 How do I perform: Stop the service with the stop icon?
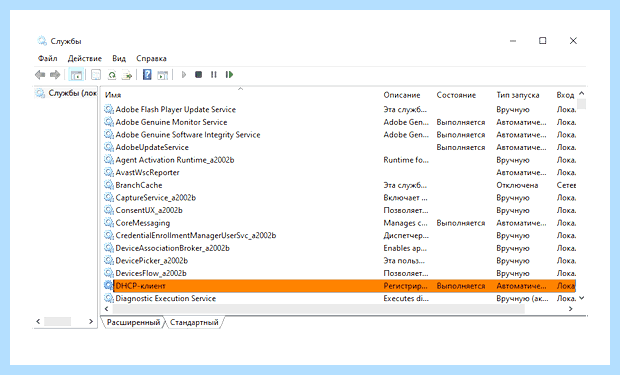click(x=198, y=74)
